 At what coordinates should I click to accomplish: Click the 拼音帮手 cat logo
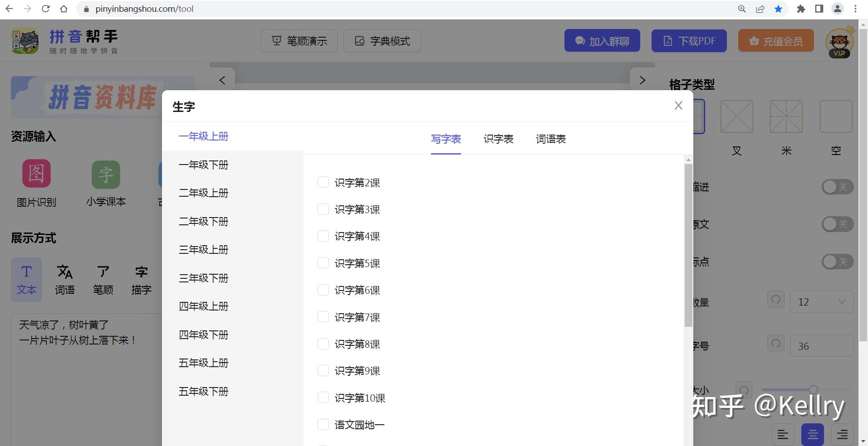click(25, 41)
